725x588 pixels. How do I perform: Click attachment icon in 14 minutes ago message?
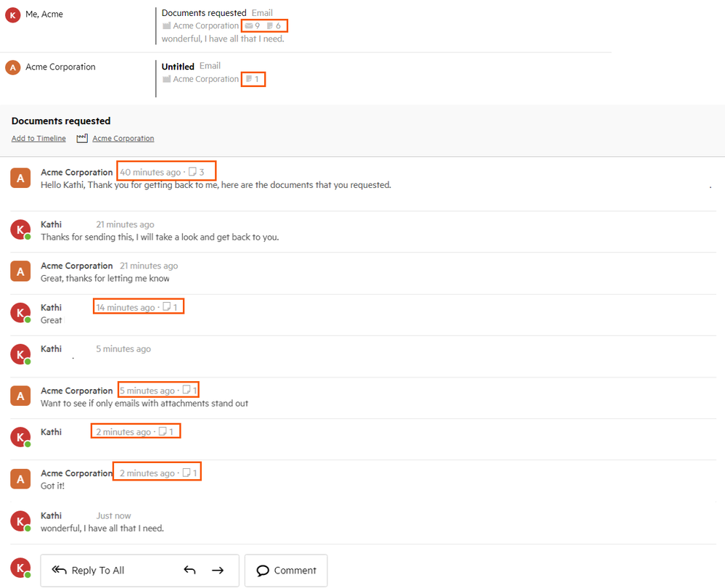166,307
